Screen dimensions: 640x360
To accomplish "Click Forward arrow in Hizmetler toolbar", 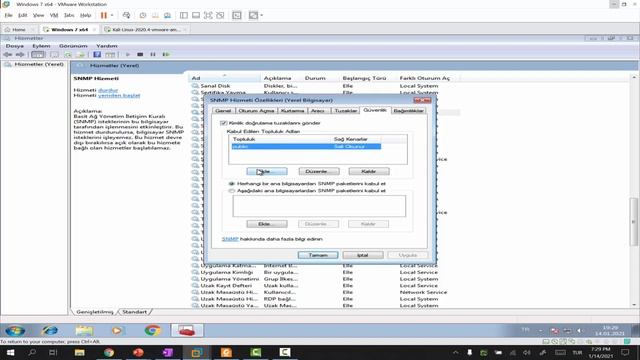I will (x=20, y=54).
